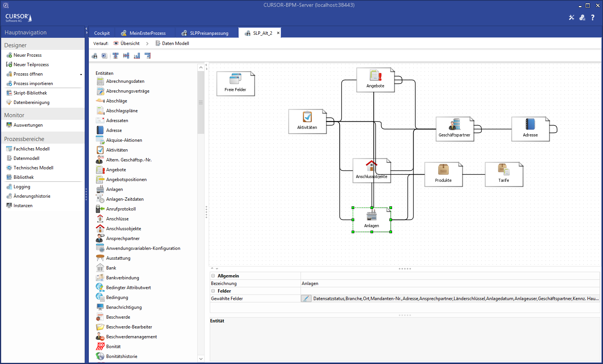This screenshot has width=603, height=364.
Task: Select Bonität in the entity list
Action: pos(113,347)
